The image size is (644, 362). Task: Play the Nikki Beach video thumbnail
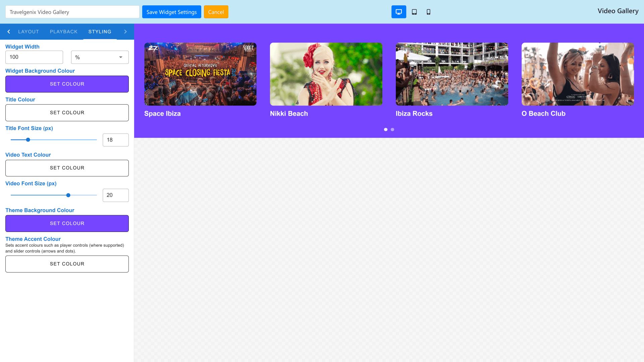tap(326, 74)
